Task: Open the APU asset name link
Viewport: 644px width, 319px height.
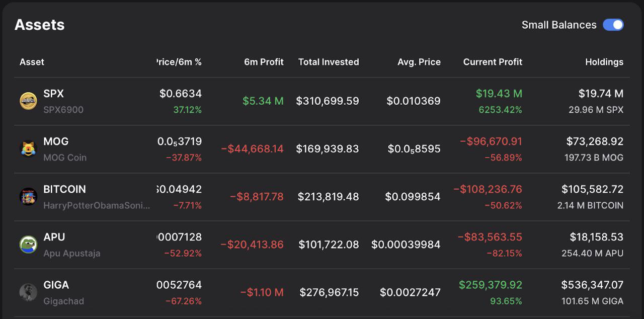Action: [x=54, y=237]
